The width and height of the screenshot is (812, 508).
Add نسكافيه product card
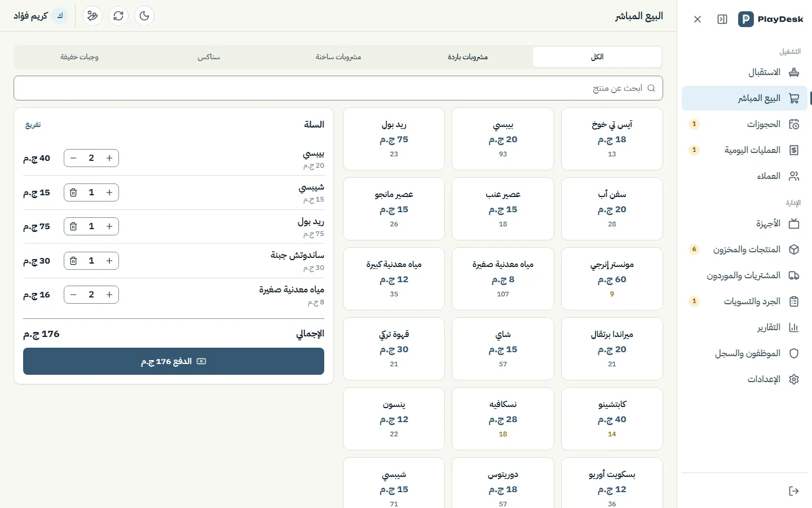click(503, 419)
